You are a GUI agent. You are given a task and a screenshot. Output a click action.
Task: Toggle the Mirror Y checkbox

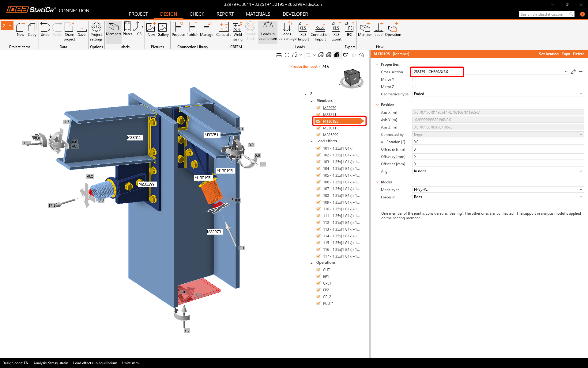coord(414,79)
